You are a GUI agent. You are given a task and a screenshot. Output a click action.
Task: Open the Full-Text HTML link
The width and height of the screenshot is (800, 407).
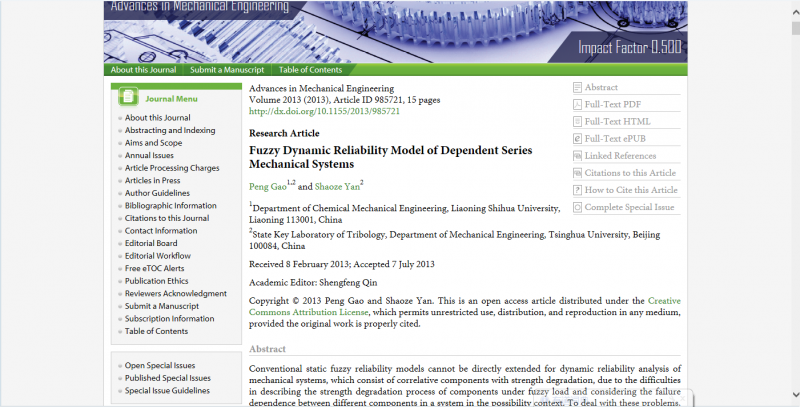(x=617, y=121)
